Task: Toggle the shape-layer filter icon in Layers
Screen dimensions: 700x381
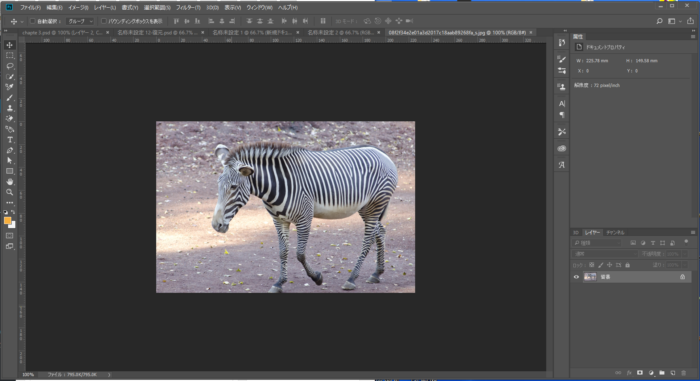Action: (x=662, y=243)
